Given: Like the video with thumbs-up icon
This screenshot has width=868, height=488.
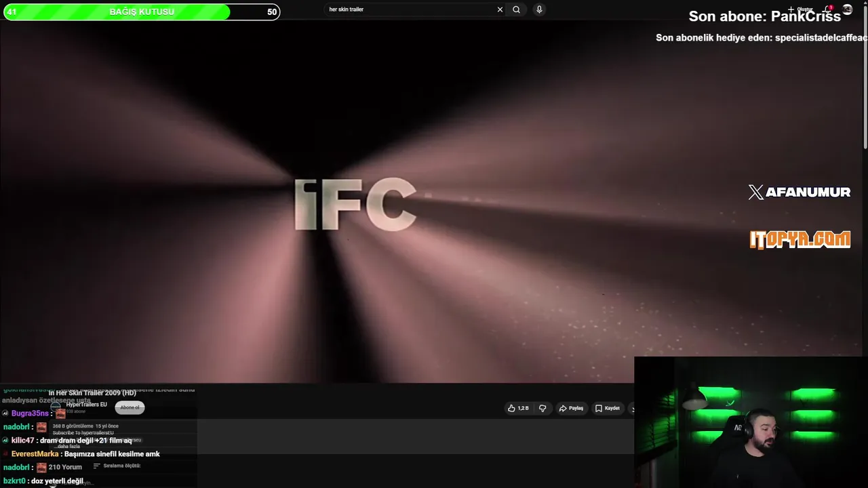Looking at the screenshot, I should [x=518, y=408].
